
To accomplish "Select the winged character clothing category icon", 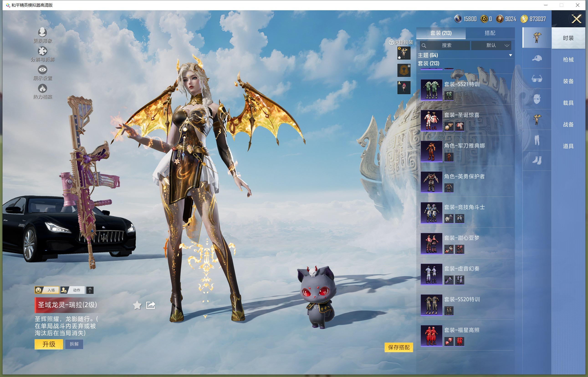I will click(537, 120).
